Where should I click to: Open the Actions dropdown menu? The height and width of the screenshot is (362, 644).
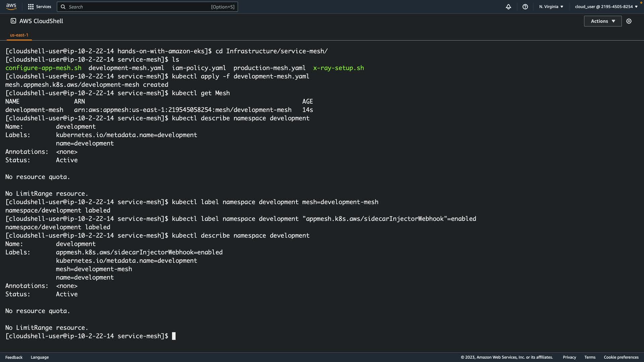tap(602, 21)
